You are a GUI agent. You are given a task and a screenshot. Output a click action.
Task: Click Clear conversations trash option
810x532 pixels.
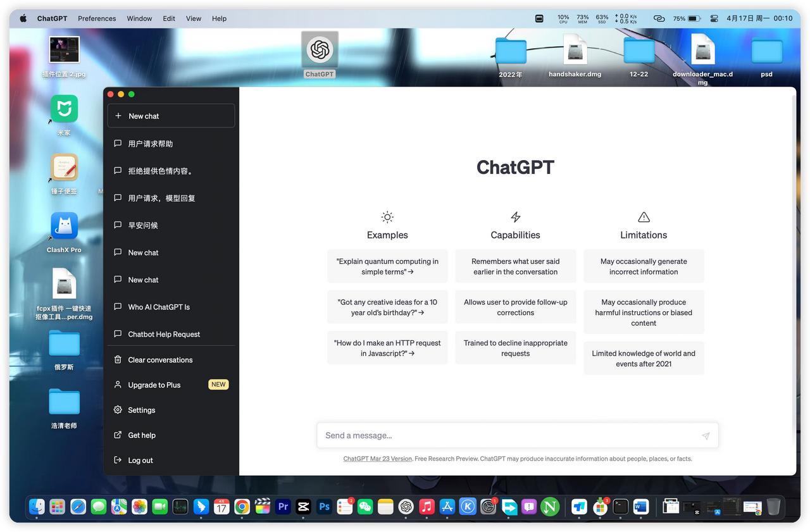coord(171,360)
